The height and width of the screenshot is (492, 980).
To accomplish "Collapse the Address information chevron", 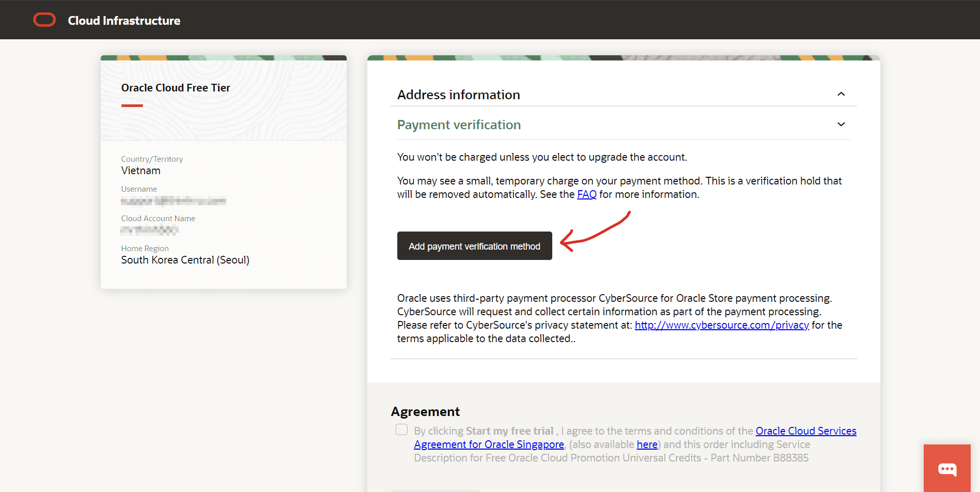I will 841,94.
